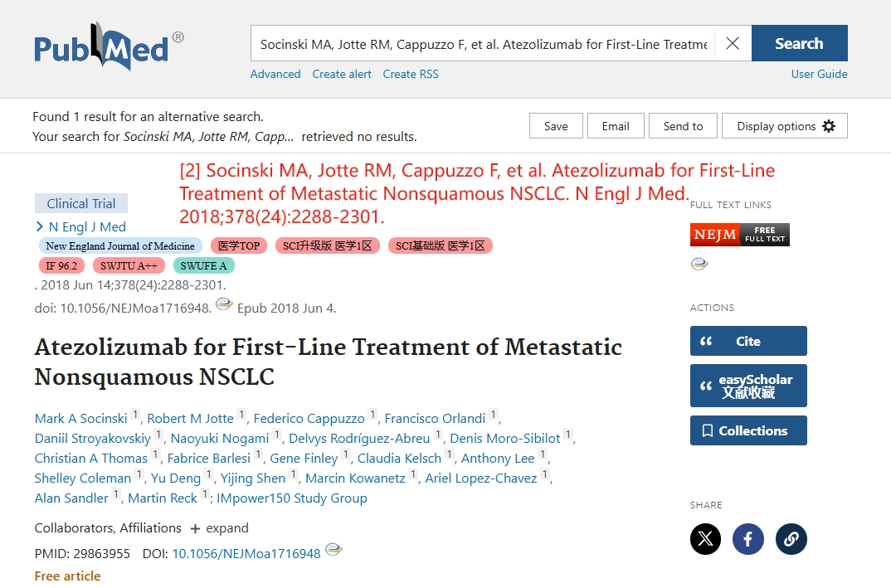
Task: Open Display options with gear icon
Action: click(784, 125)
